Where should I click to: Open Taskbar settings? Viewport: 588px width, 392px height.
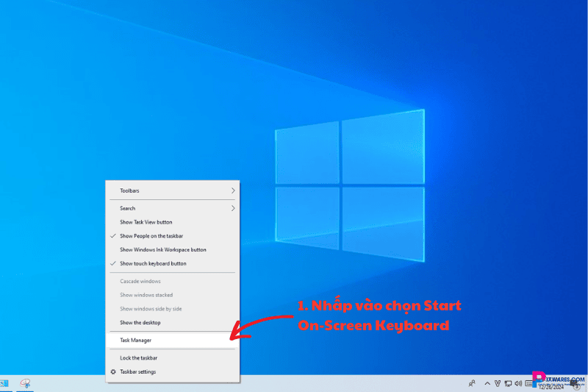pyautogui.click(x=137, y=372)
